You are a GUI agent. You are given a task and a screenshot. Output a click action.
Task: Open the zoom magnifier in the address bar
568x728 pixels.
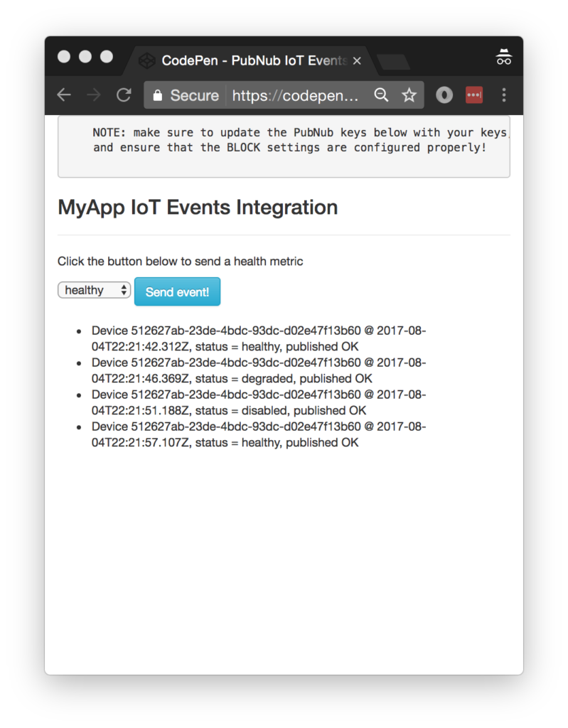382,95
